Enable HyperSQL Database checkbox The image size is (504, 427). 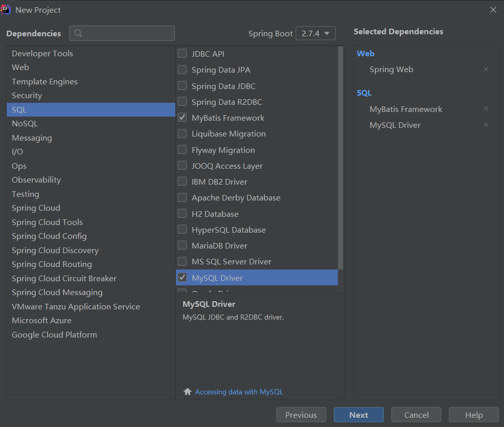point(182,229)
